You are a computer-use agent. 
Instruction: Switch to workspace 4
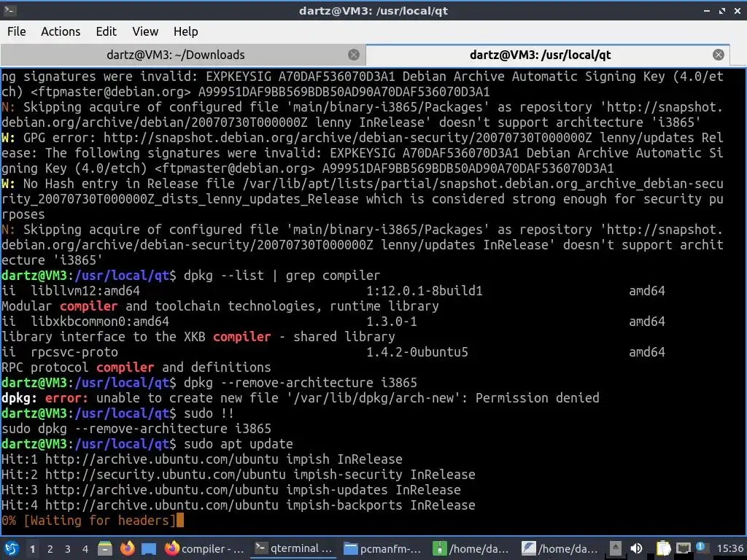coord(85,549)
